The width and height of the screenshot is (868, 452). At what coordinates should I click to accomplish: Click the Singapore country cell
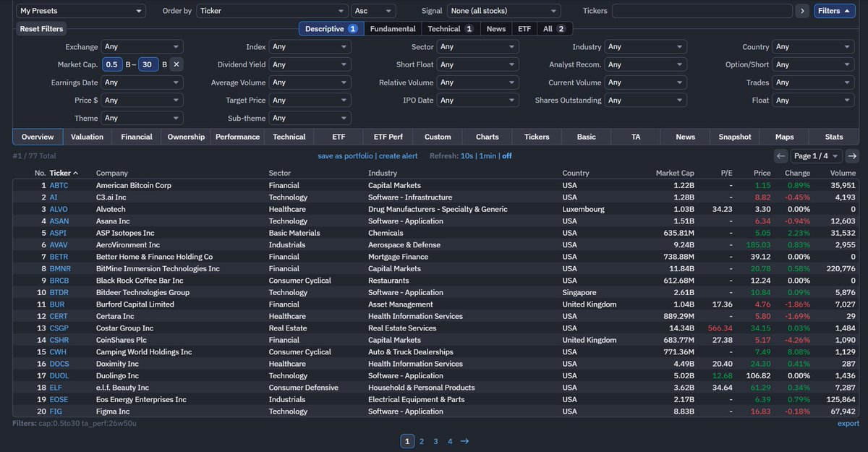(x=579, y=293)
